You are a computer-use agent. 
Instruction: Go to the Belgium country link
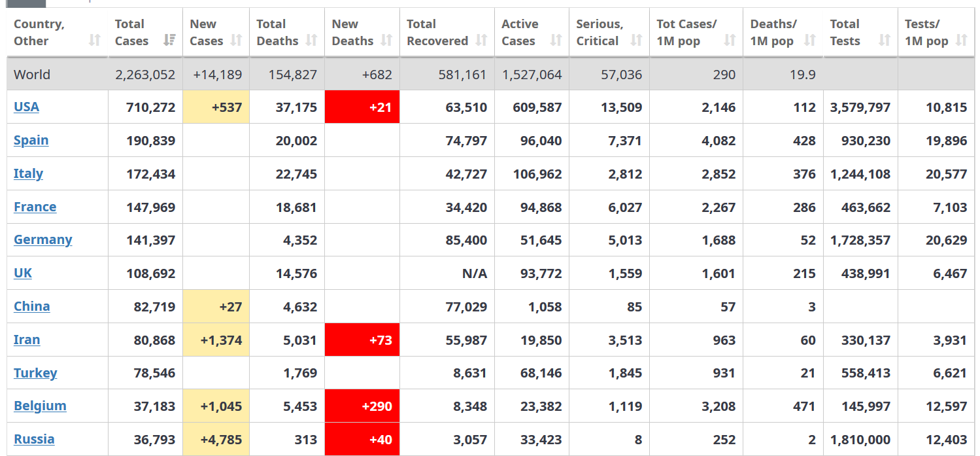point(40,406)
